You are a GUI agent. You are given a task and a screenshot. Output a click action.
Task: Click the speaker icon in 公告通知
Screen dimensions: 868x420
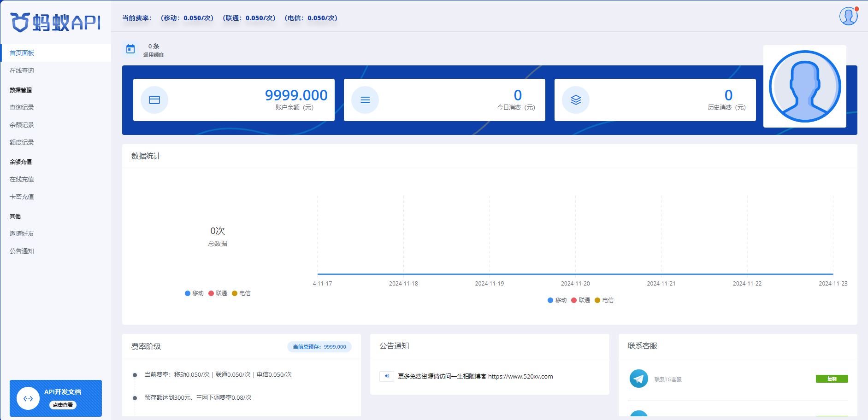point(387,376)
